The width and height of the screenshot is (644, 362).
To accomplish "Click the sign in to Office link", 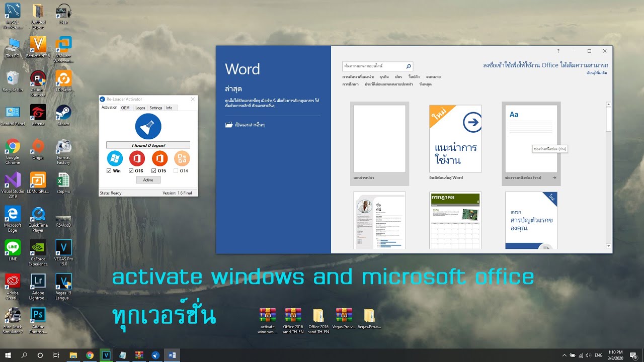I will pos(545,65).
